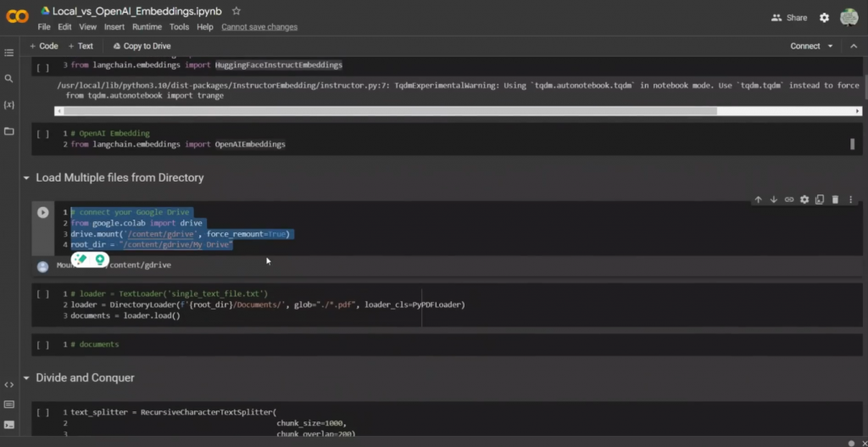This screenshot has width=868, height=447.
Task: Delete the selected cell with trash icon
Action: pyautogui.click(x=835, y=199)
